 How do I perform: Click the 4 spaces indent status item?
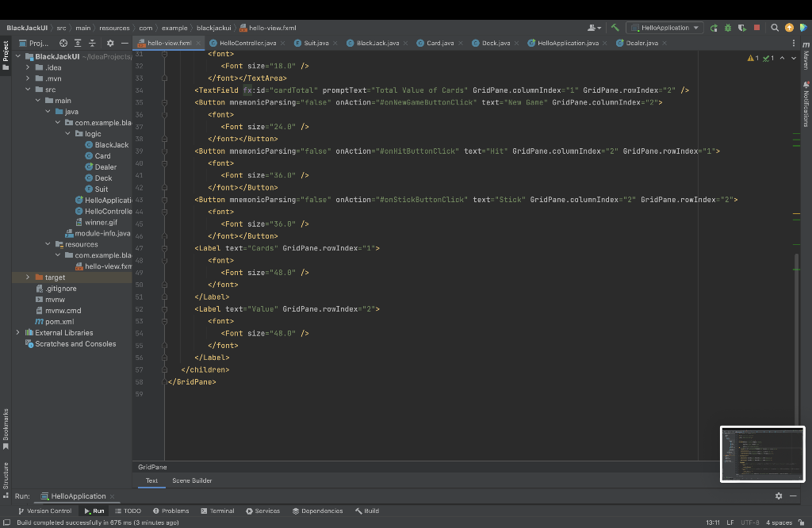coord(779,522)
